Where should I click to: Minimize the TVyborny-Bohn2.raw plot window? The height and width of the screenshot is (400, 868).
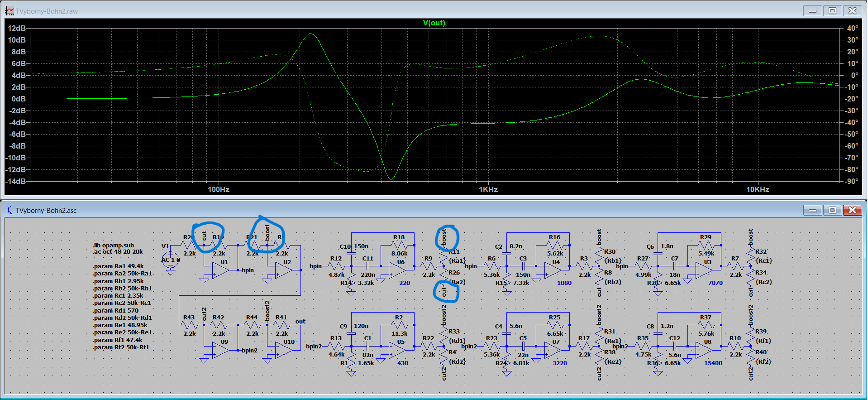(813, 11)
